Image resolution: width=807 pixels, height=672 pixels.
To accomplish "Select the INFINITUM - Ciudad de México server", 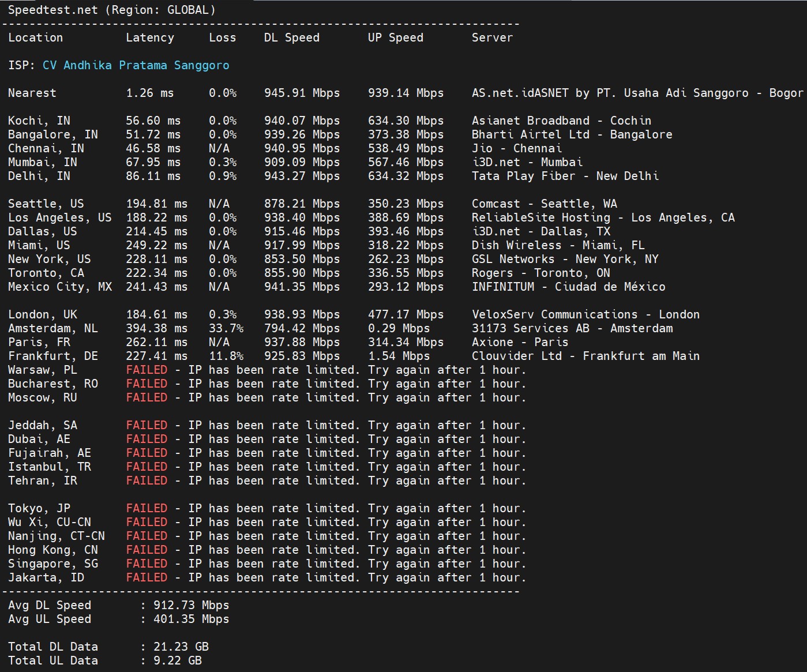I will click(568, 287).
